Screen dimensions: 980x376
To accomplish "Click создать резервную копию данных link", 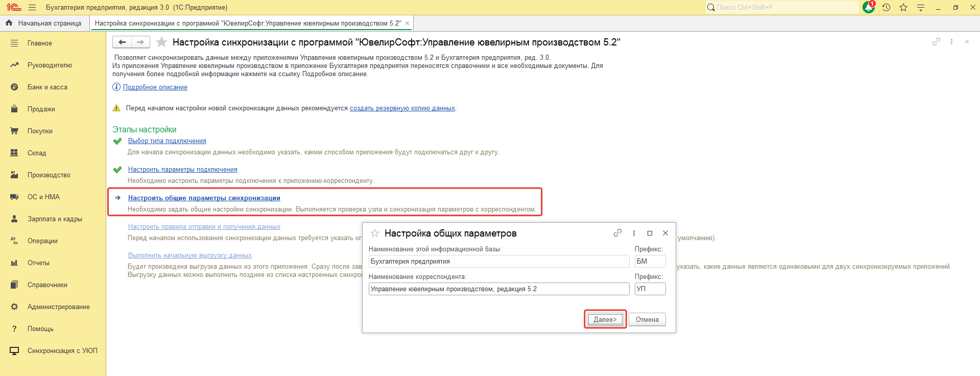I will 402,108.
